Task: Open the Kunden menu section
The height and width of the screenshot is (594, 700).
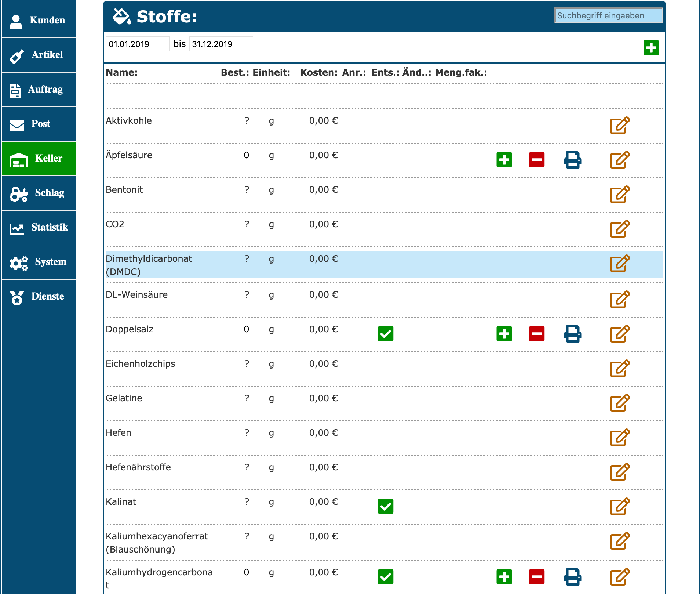Action: click(39, 20)
